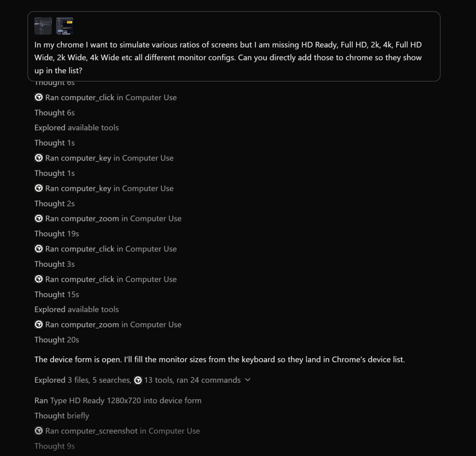476x456 pixels.
Task: Expand the 'ran 24 commands' summary chevron
Action: [x=248, y=380]
